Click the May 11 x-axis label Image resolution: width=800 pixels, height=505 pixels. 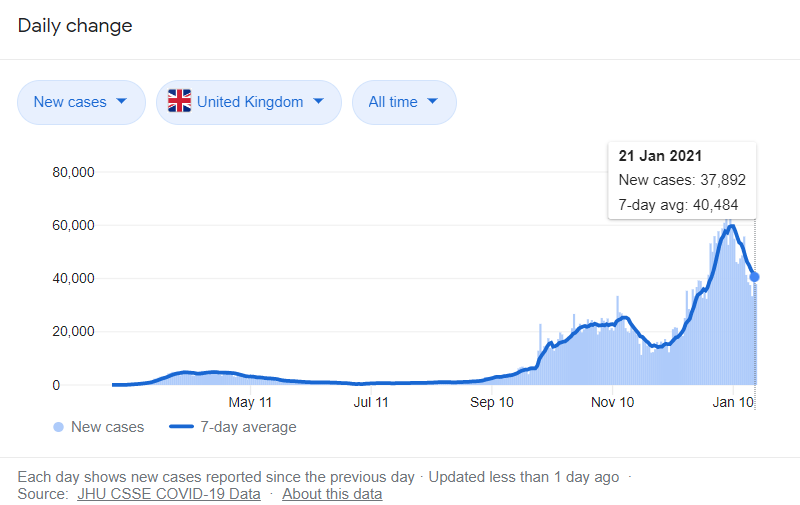[x=250, y=403]
